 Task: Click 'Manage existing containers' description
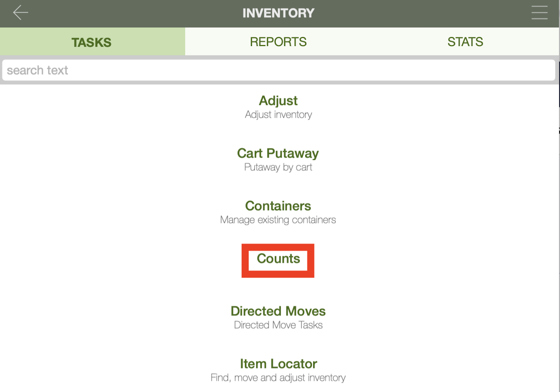click(278, 220)
